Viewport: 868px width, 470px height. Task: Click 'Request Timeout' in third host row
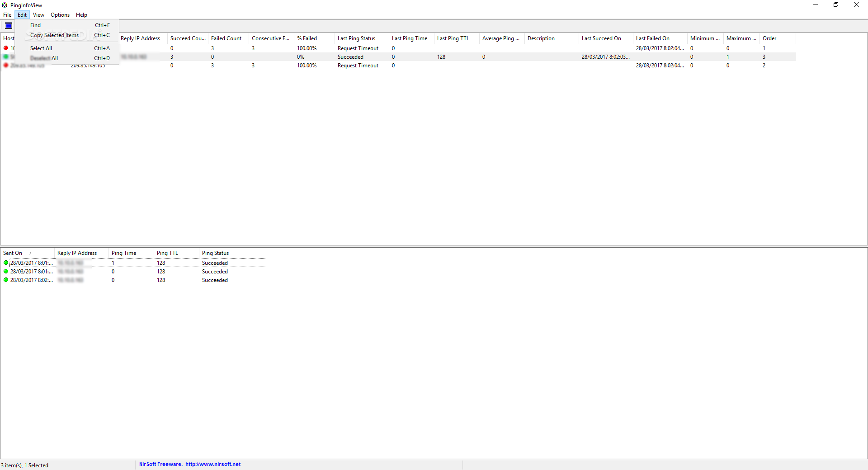358,66
